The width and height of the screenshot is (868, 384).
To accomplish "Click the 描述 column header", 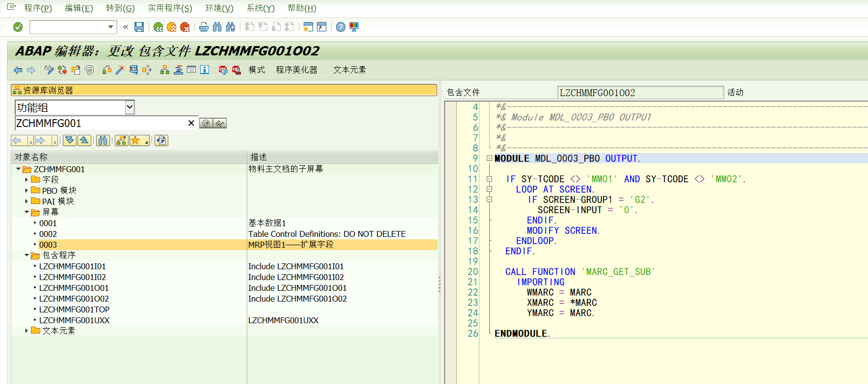I will coord(342,157).
